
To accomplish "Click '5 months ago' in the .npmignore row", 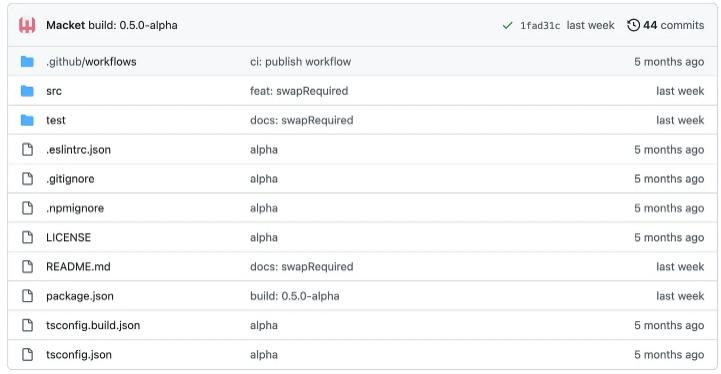I will [x=669, y=208].
